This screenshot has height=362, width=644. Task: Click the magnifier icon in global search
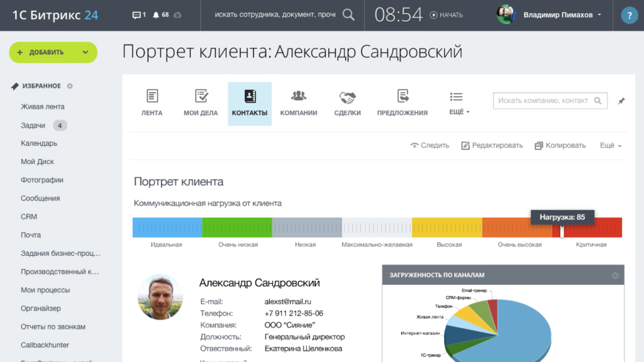click(x=350, y=14)
